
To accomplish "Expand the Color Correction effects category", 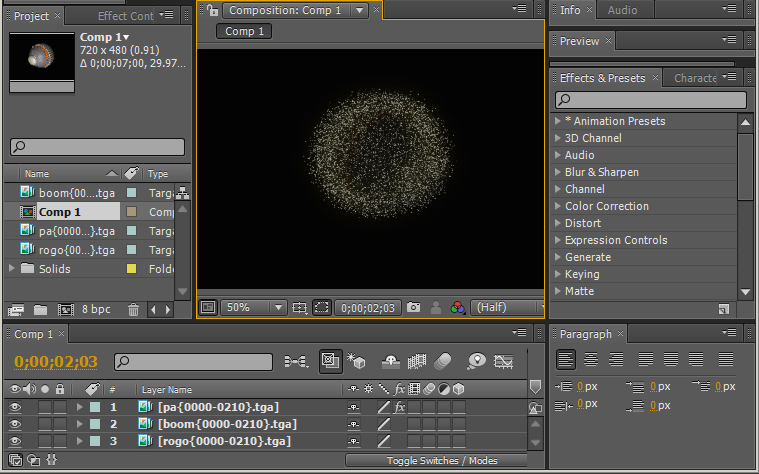I will 558,206.
